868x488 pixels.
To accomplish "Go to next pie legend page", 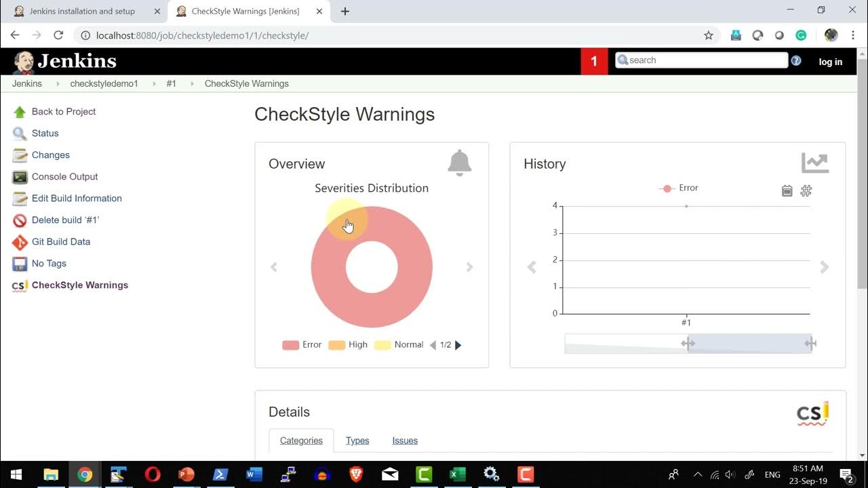I will 458,345.
